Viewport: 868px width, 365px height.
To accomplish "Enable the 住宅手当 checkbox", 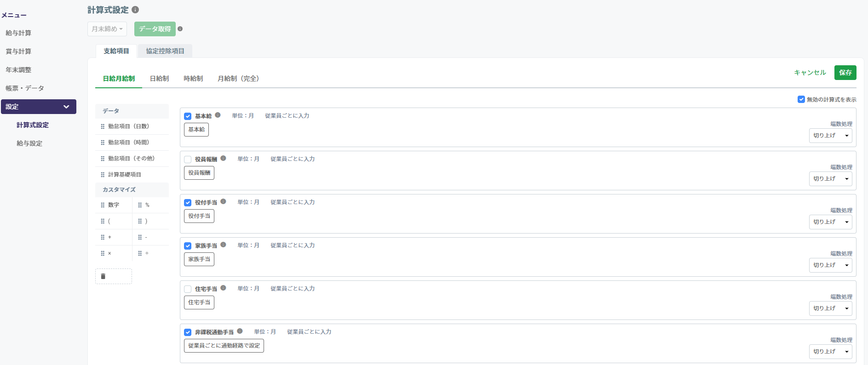I will pyautogui.click(x=188, y=289).
